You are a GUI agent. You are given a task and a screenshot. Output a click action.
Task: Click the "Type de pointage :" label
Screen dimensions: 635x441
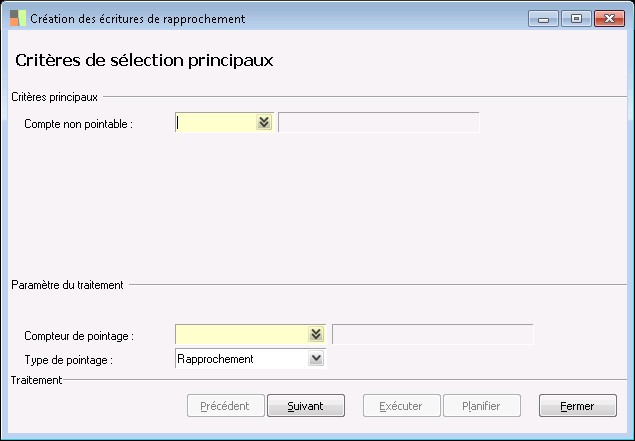pos(68,360)
